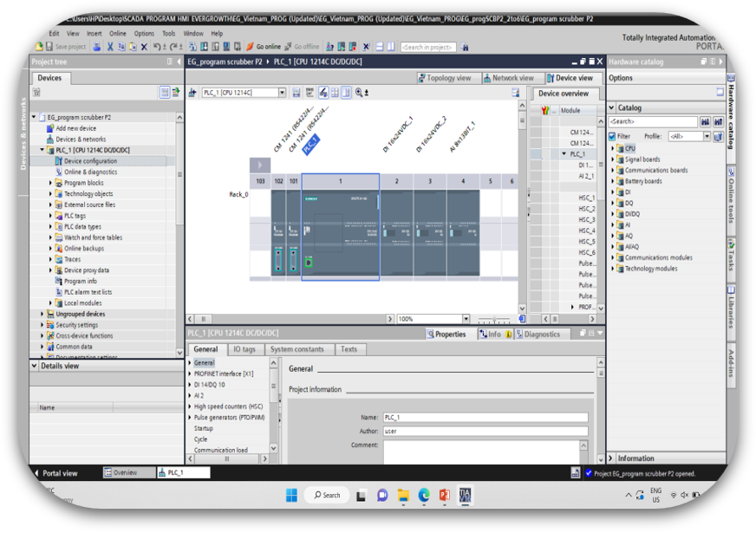Open File Explorer from taskbar
This screenshot has height=533, width=756.
403,495
